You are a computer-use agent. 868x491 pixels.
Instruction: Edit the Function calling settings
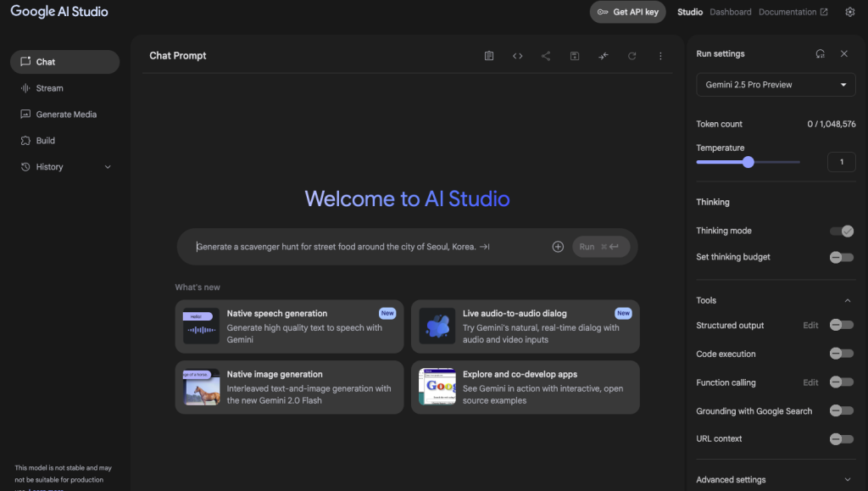(810, 382)
